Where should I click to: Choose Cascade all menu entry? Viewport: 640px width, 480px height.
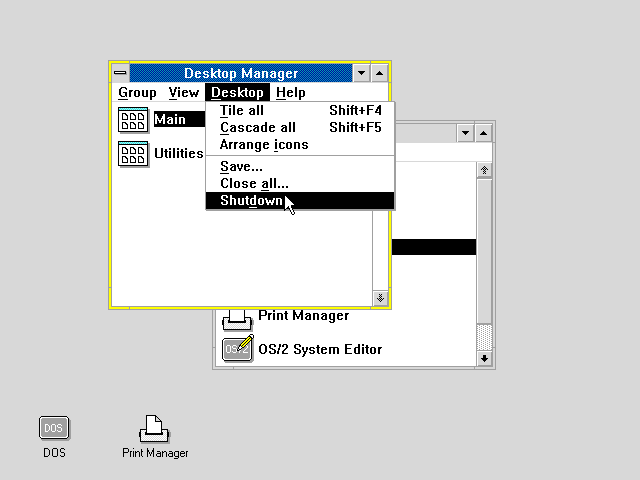click(300, 127)
